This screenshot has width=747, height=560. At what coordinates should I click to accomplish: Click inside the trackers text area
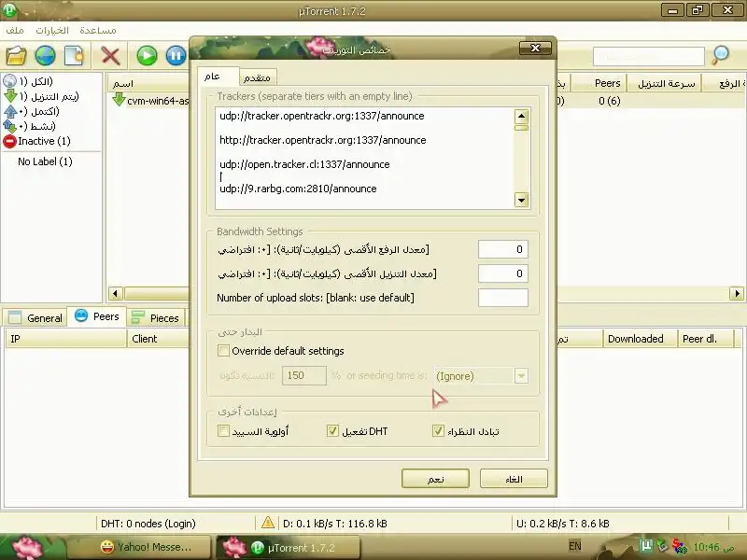click(x=364, y=158)
